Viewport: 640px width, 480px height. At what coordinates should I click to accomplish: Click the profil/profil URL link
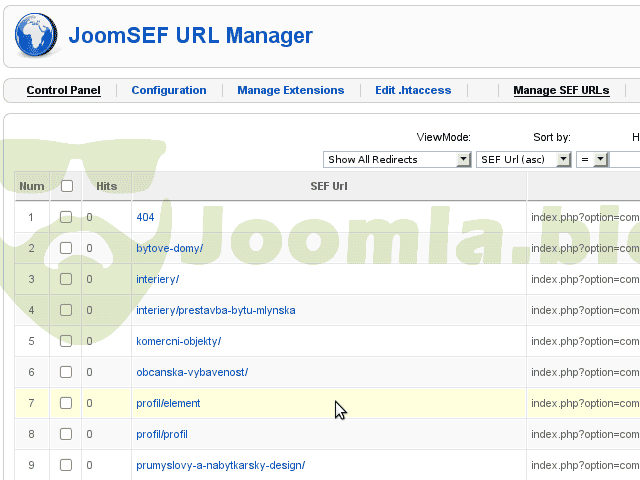pyautogui.click(x=162, y=434)
